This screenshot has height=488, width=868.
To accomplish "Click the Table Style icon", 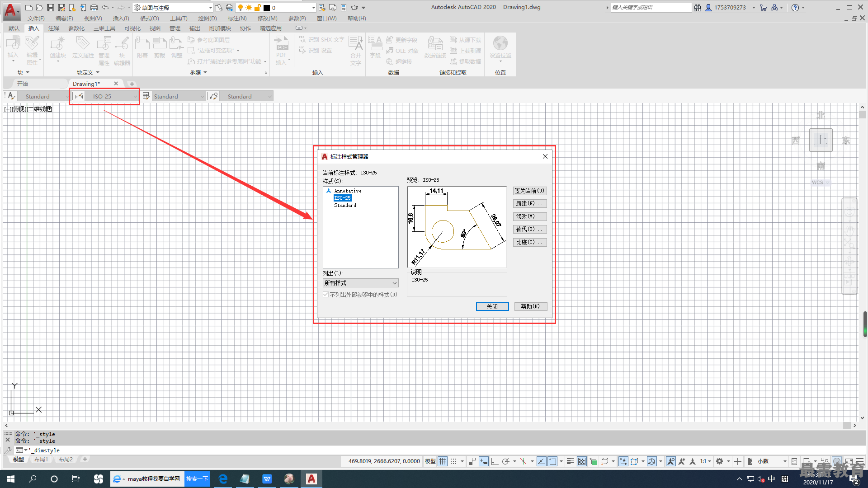I will pos(146,96).
